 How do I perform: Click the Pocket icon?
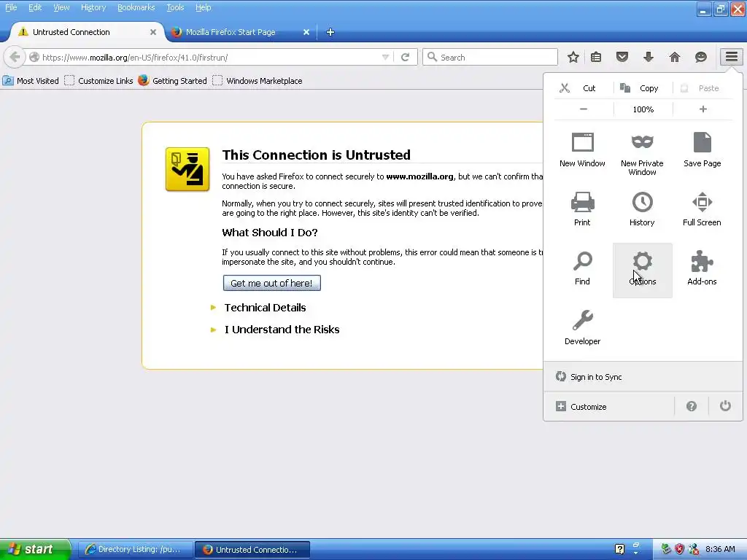click(622, 57)
